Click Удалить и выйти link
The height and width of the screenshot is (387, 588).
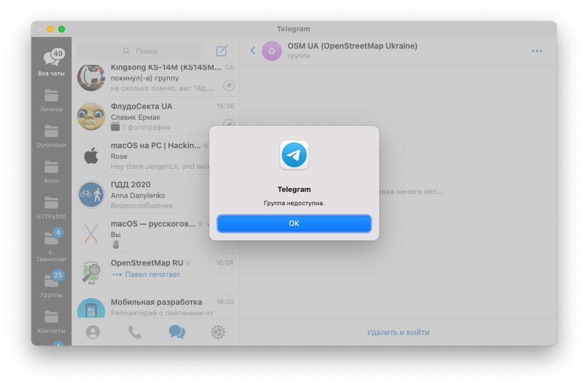(398, 332)
